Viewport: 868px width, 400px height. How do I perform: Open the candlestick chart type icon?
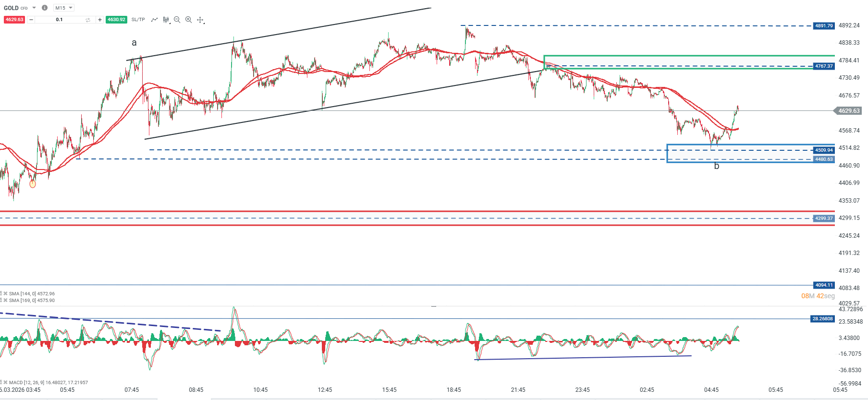(x=166, y=20)
